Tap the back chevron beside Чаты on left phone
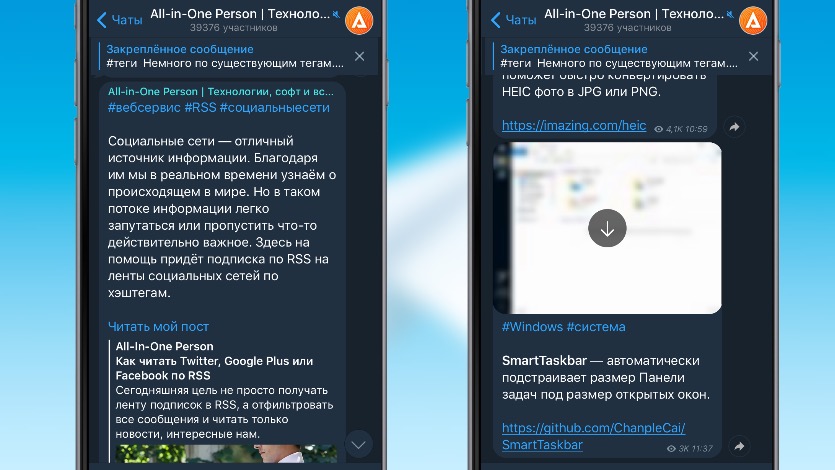835x470 pixels. click(102, 20)
